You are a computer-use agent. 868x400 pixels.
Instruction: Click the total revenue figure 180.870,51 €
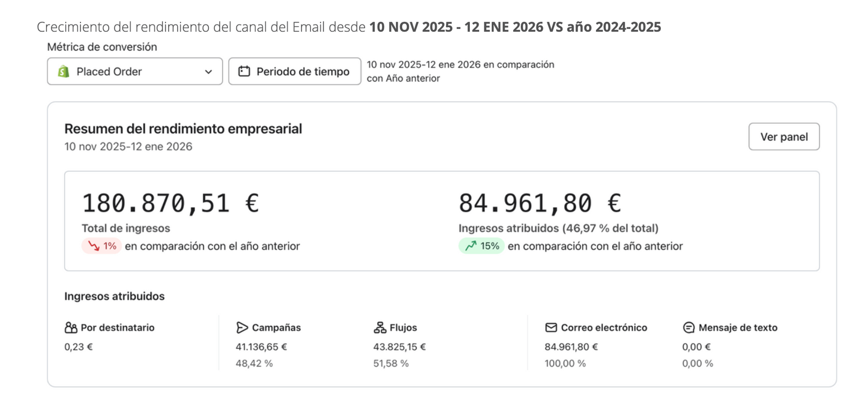(170, 204)
